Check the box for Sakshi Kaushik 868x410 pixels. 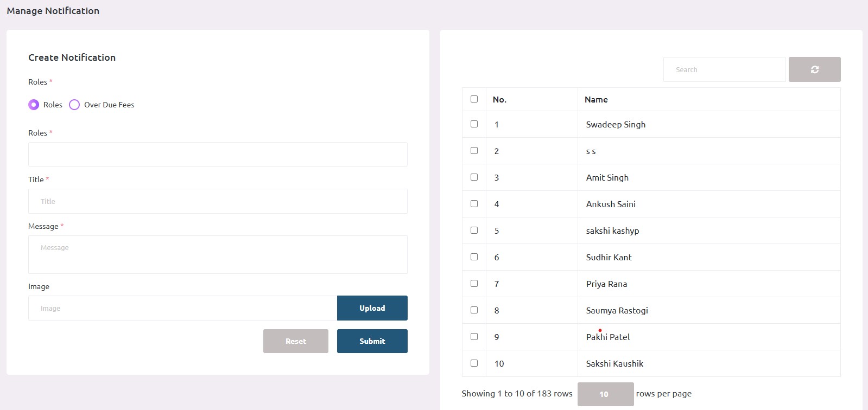coord(474,363)
